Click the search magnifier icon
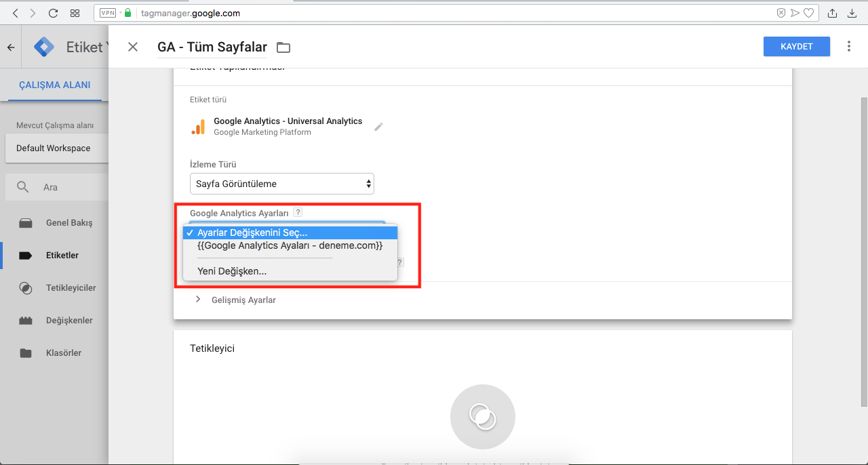The image size is (868, 465). coord(23,187)
